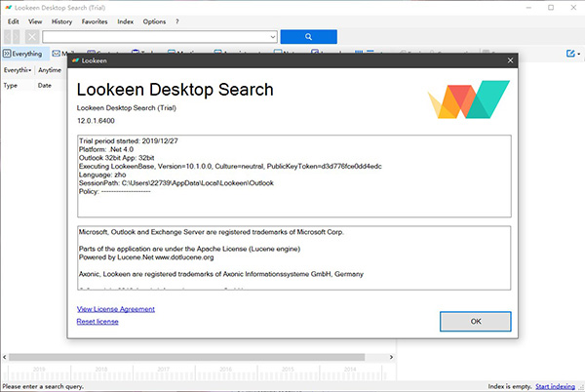This screenshot has height=392, width=585.
Task: Click the Reset license link
Action: coord(97,321)
